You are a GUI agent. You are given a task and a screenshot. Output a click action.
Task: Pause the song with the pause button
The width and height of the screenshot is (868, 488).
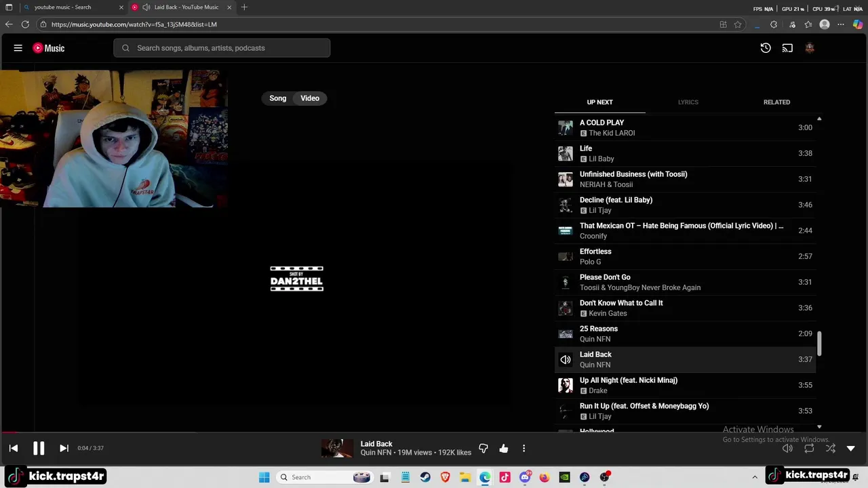(x=39, y=448)
